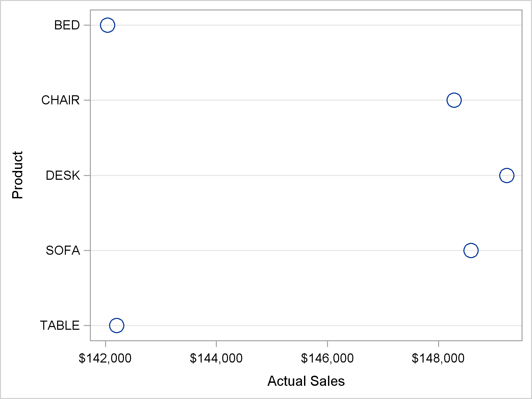Click the tick mark beside the CHAIR label

tap(87, 100)
